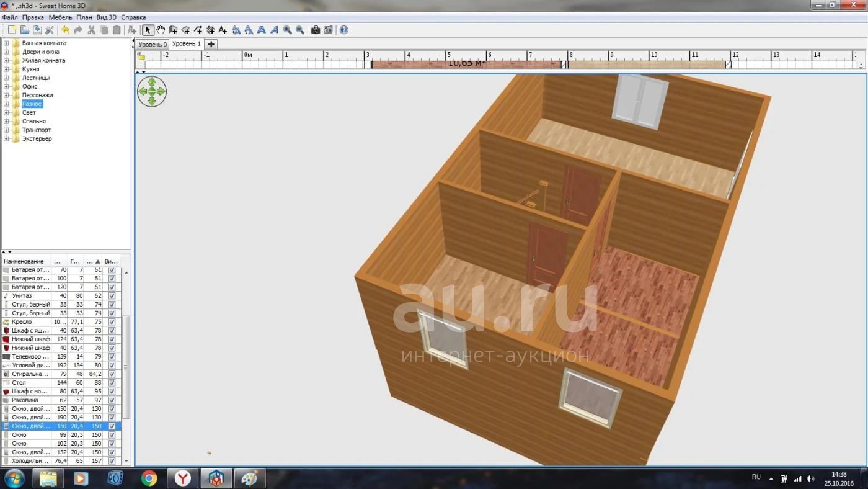The height and width of the screenshot is (489, 868).
Task: Click the 3D view right navigation arrow
Action: pyautogui.click(x=161, y=91)
